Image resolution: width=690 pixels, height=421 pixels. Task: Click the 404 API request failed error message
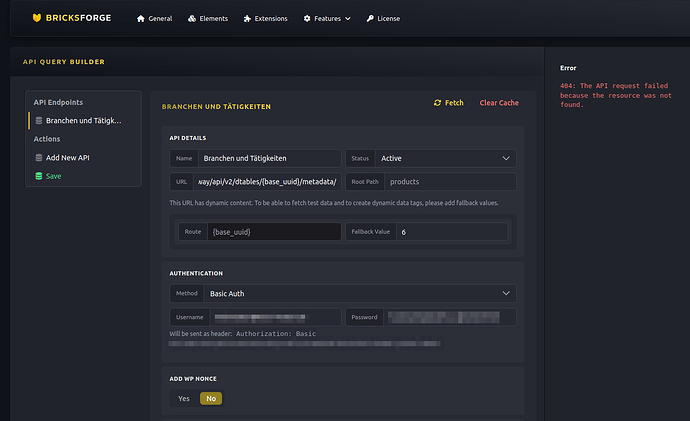click(616, 95)
